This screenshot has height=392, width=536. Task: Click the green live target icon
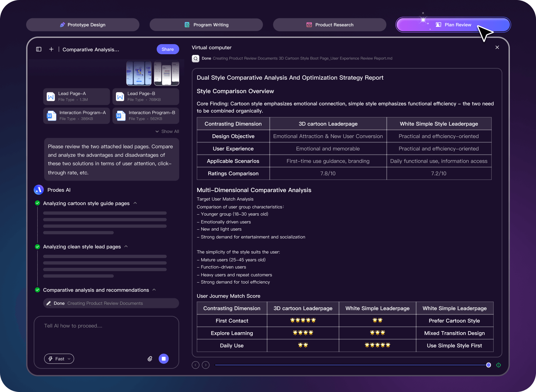coord(498,365)
